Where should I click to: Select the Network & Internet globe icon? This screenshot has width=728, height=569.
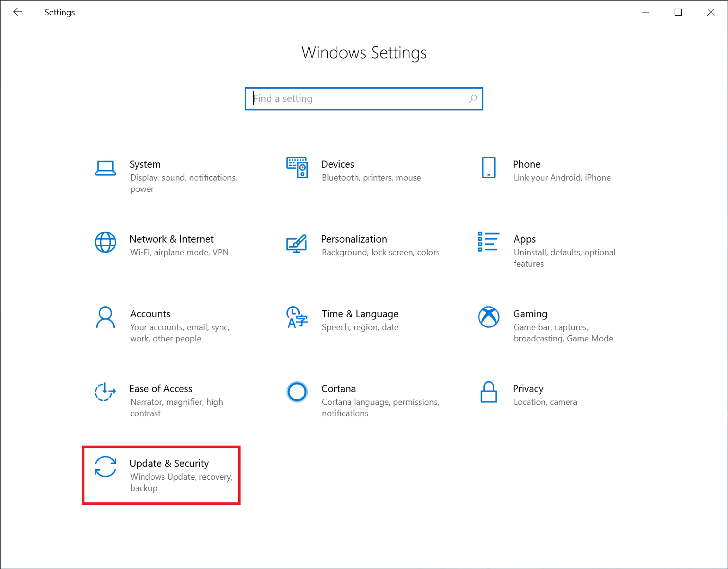click(x=105, y=242)
